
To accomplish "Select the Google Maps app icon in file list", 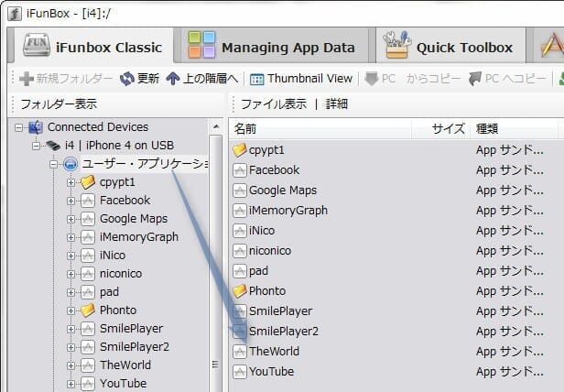I will pyautogui.click(x=240, y=191).
